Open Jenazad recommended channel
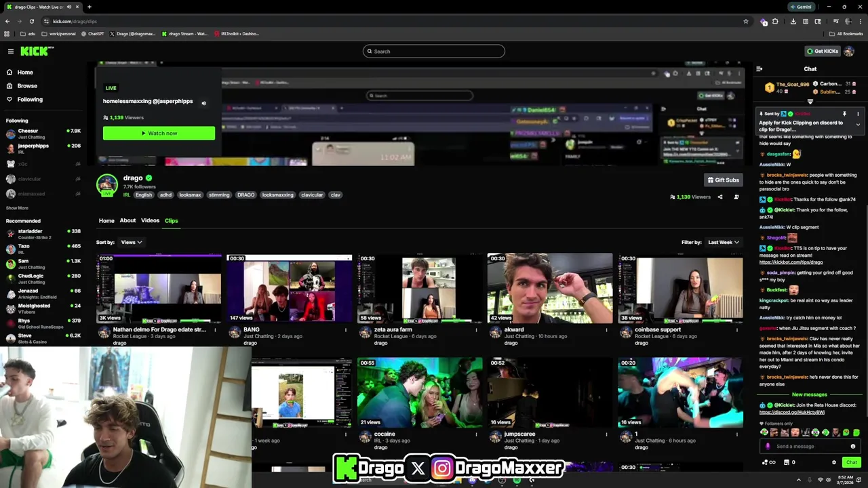 [43, 293]
